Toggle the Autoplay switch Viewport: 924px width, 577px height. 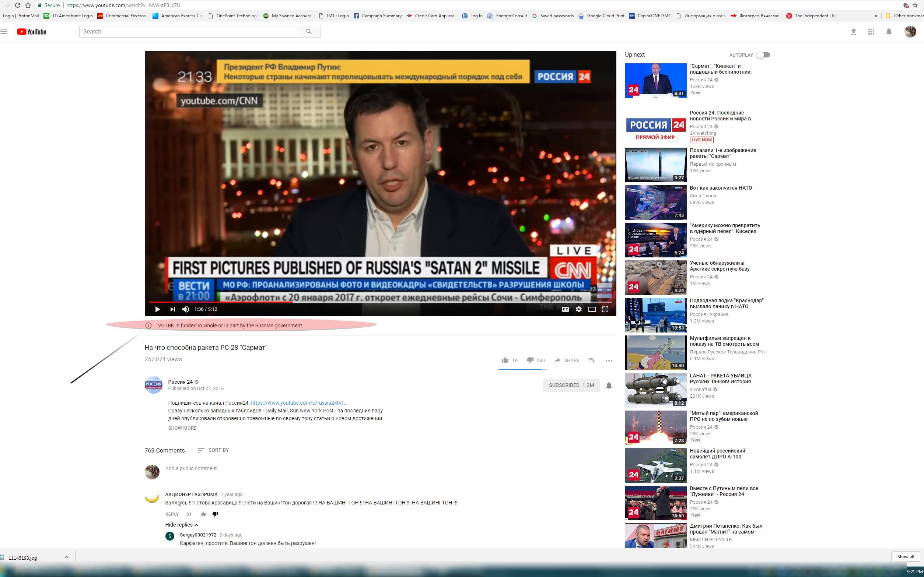pyautogui.click(x=764, y=55)
